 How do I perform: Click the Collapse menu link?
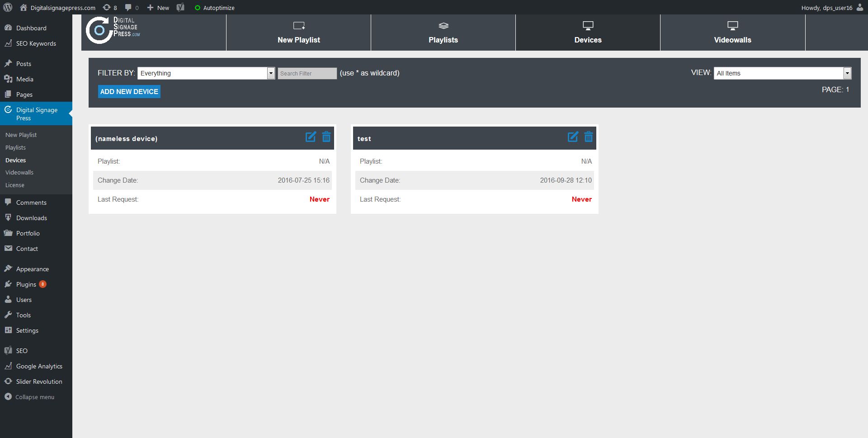30,397
